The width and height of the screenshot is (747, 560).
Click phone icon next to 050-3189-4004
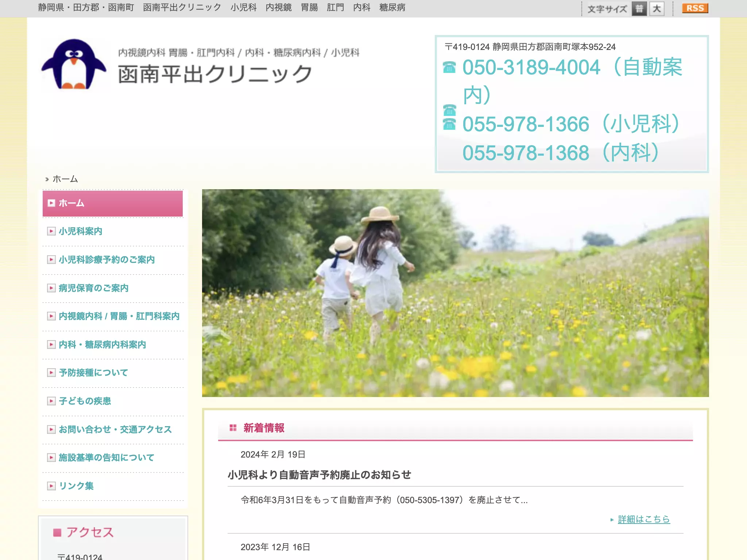449,67
